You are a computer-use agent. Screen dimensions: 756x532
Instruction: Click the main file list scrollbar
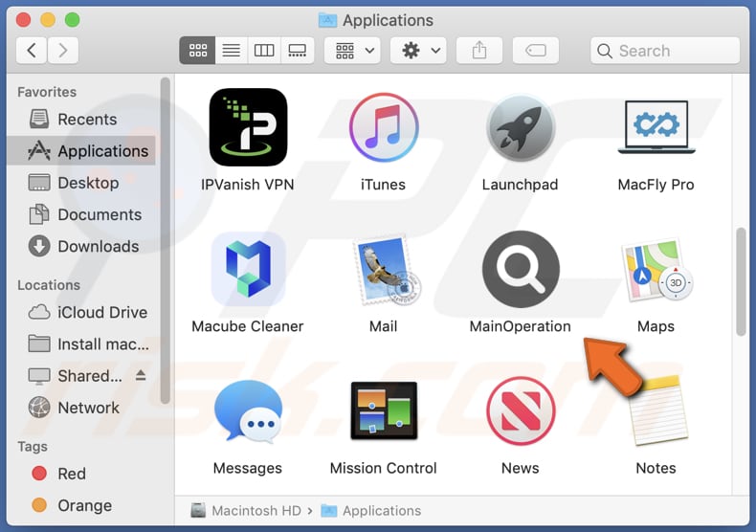(741, 282)
